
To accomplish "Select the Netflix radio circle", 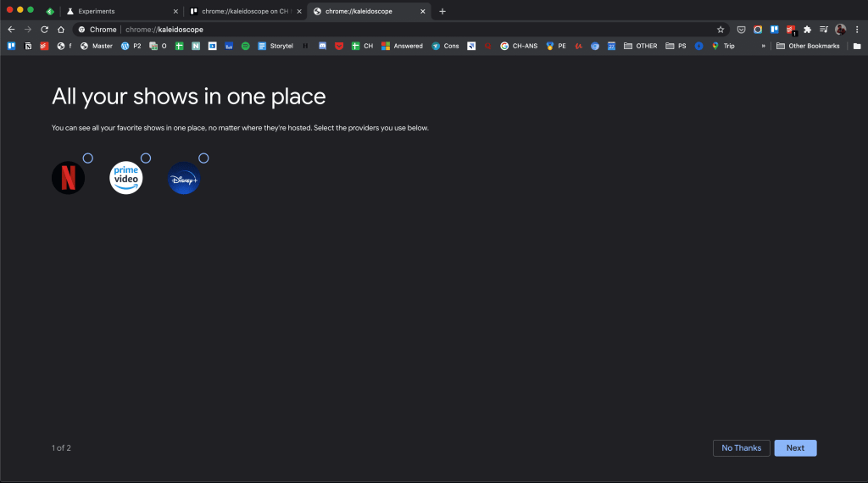I will 88,158.
